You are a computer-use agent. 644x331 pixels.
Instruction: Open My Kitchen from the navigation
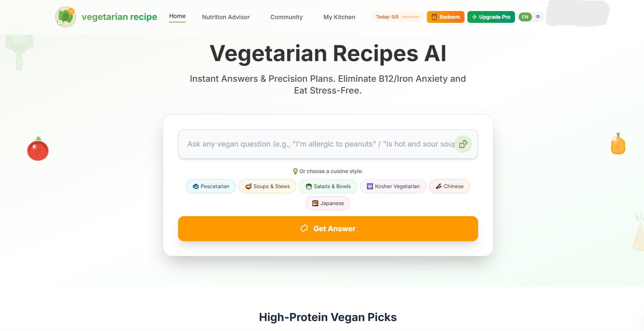(339, 17)
